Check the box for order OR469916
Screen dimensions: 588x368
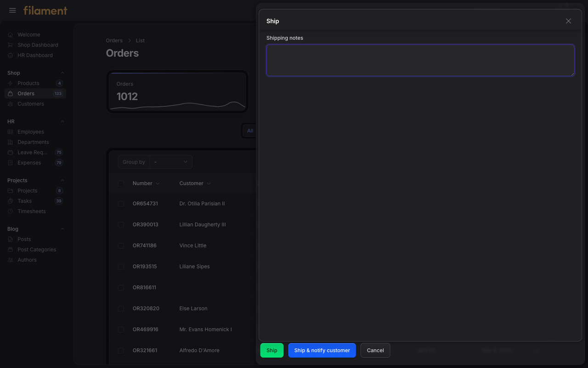[121, 329]
